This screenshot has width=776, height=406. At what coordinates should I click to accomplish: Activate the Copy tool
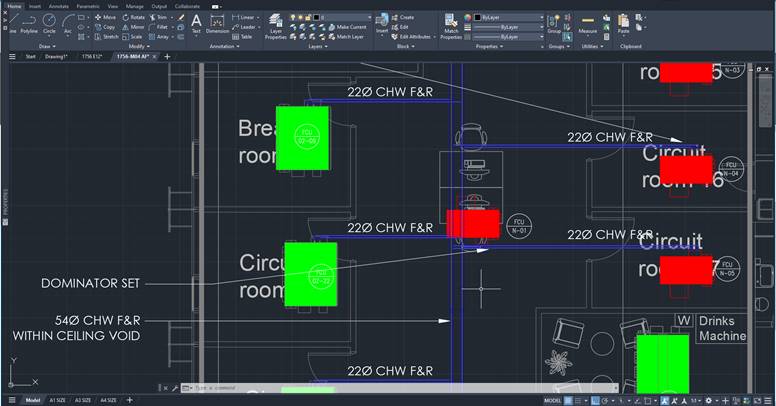105,27
